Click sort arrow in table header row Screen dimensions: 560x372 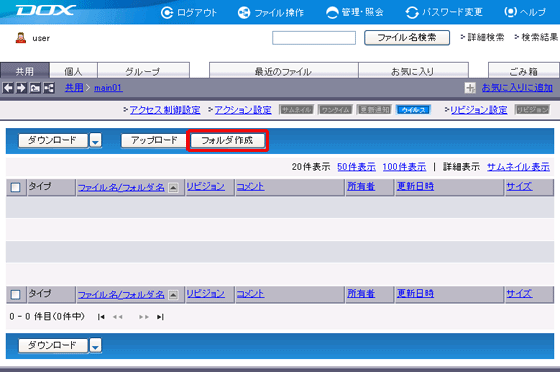coord(173,187)
